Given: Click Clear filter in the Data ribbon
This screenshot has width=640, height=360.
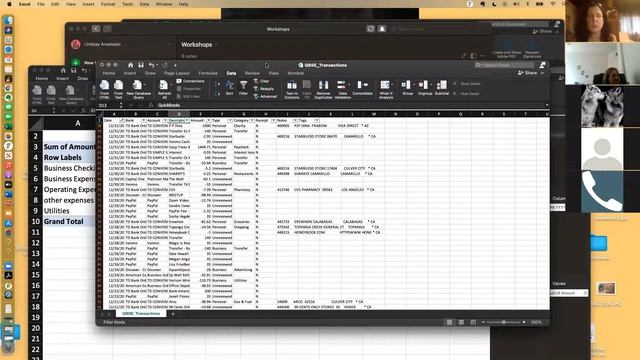Looking at the screenshot, I should tap(262, 81).
